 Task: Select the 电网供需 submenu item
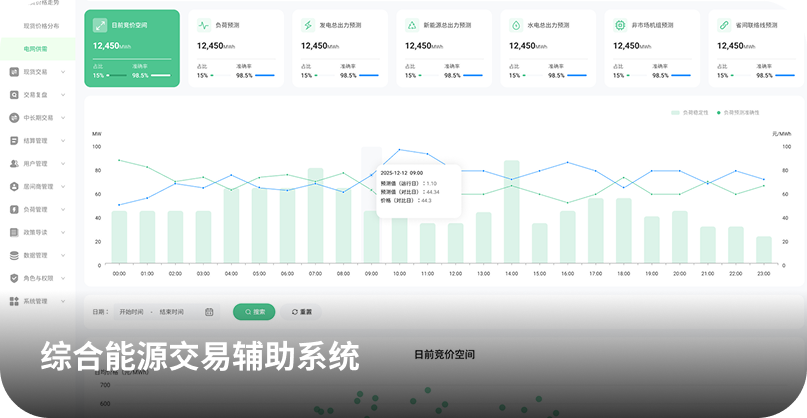pyautogui.click(x=36, y=49)
